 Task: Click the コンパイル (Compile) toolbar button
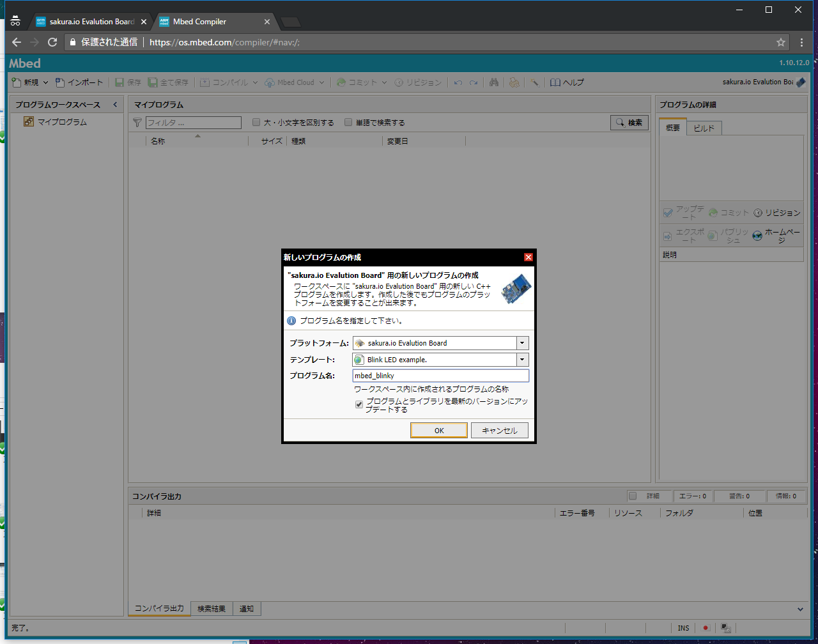pos(223,82)
